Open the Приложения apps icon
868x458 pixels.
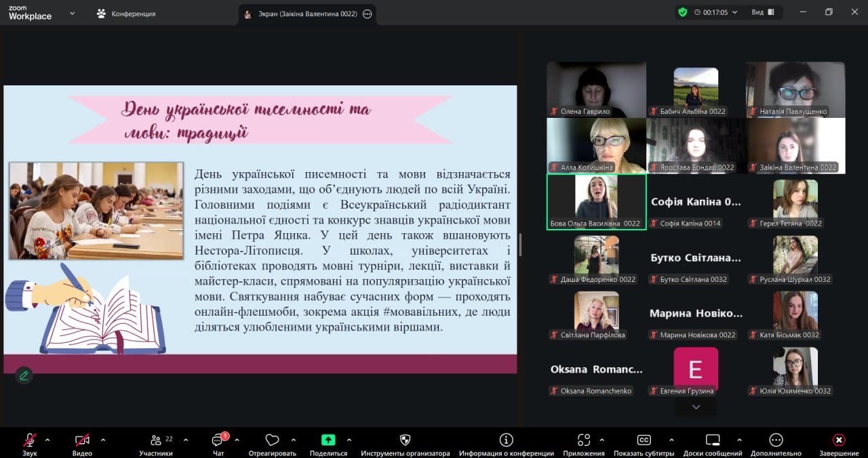(x=583, y=440)
